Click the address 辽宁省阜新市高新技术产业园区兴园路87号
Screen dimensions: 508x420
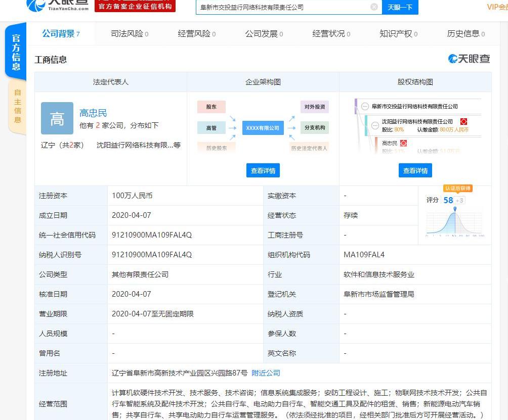tap(180, 373)
